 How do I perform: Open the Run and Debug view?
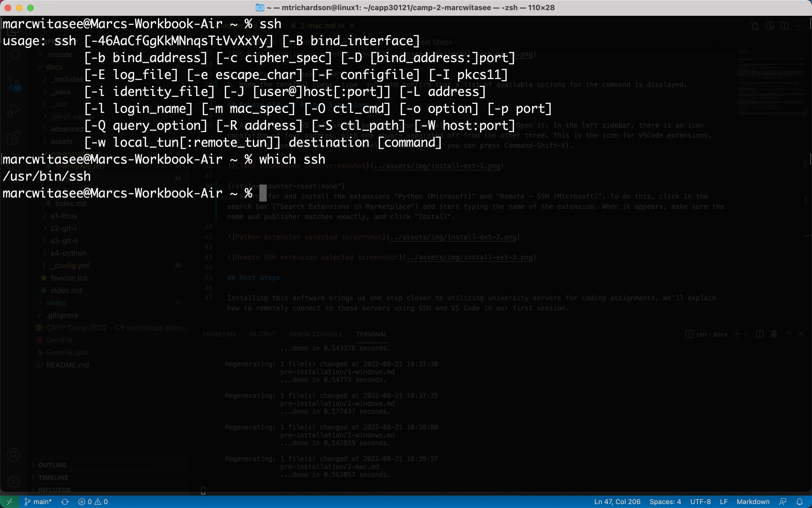(14, 111)
